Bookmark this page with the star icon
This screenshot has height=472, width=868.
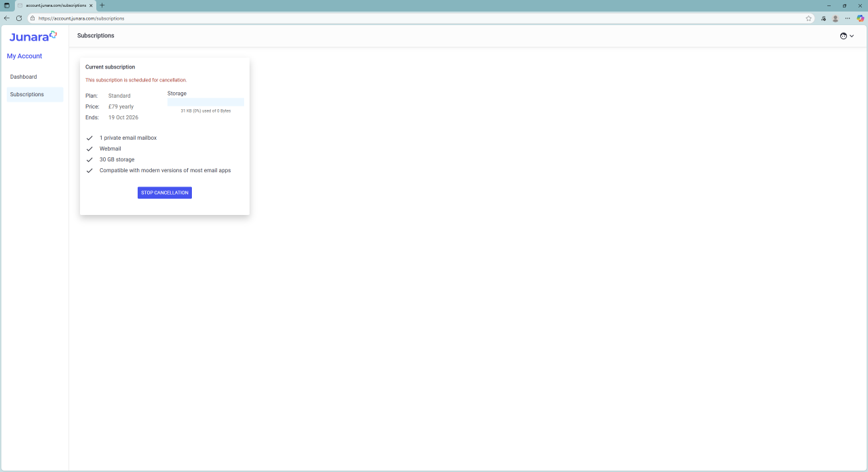click(808, 18)
